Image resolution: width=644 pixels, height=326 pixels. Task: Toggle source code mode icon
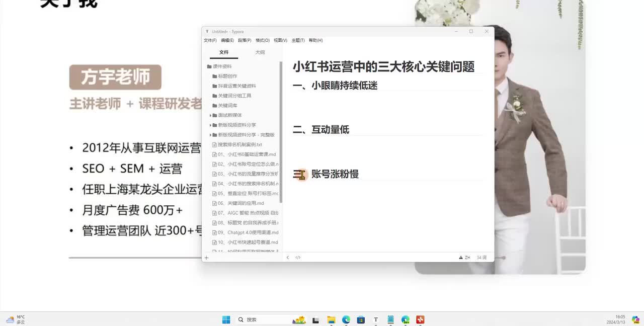click(298, 258)
